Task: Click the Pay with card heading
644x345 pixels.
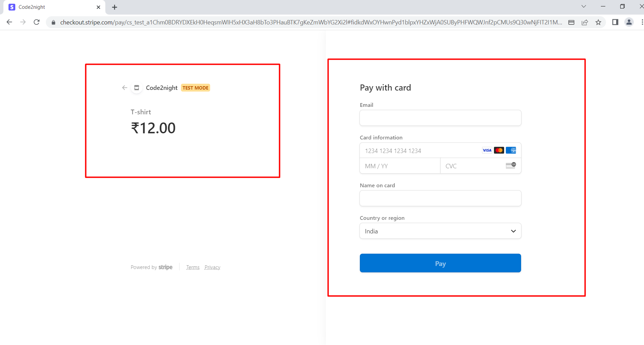Action: click(x=385, y=88)
